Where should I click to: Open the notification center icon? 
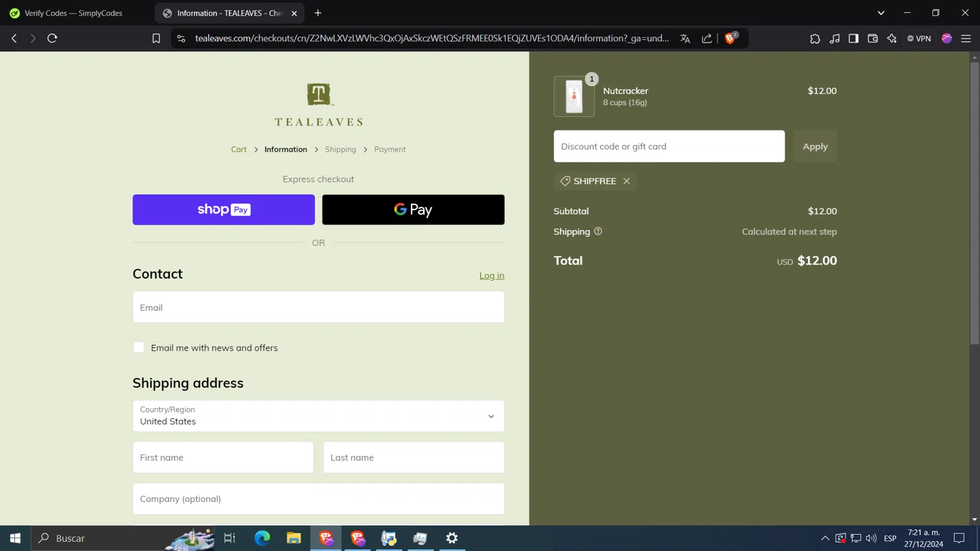pos(959,538)
